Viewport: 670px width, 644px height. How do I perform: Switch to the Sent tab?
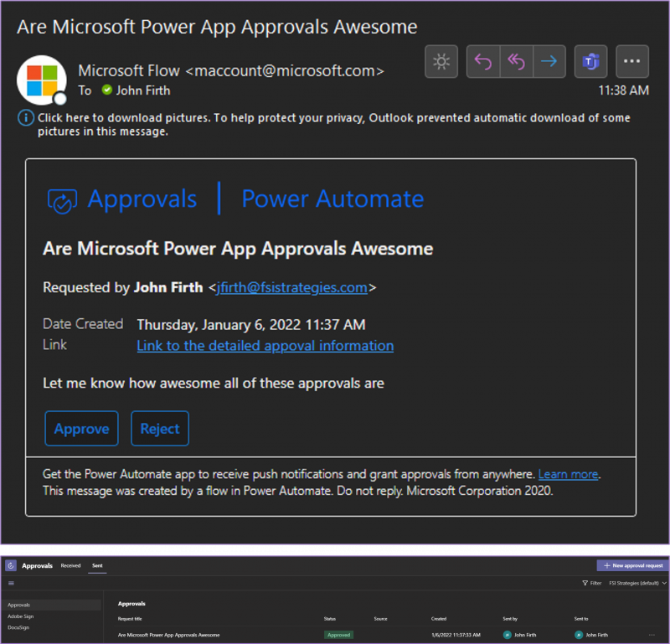tap(97, 565)
